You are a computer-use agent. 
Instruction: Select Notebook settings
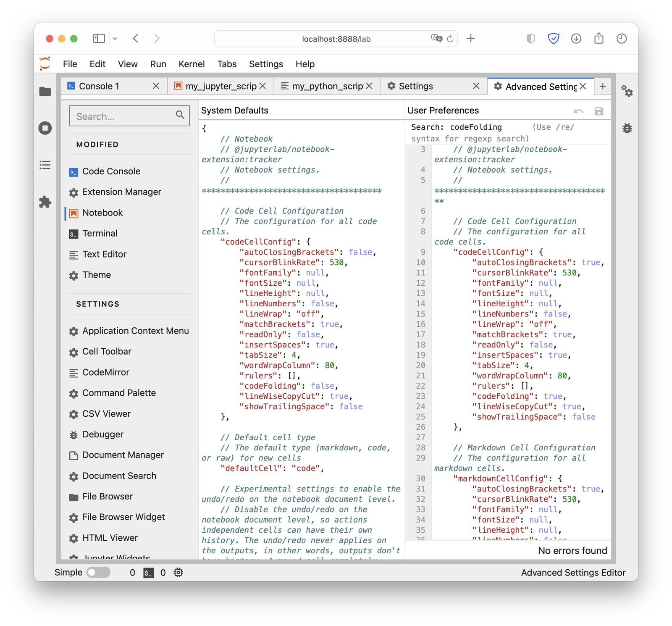pyautogui.click(x=102, y=213)
